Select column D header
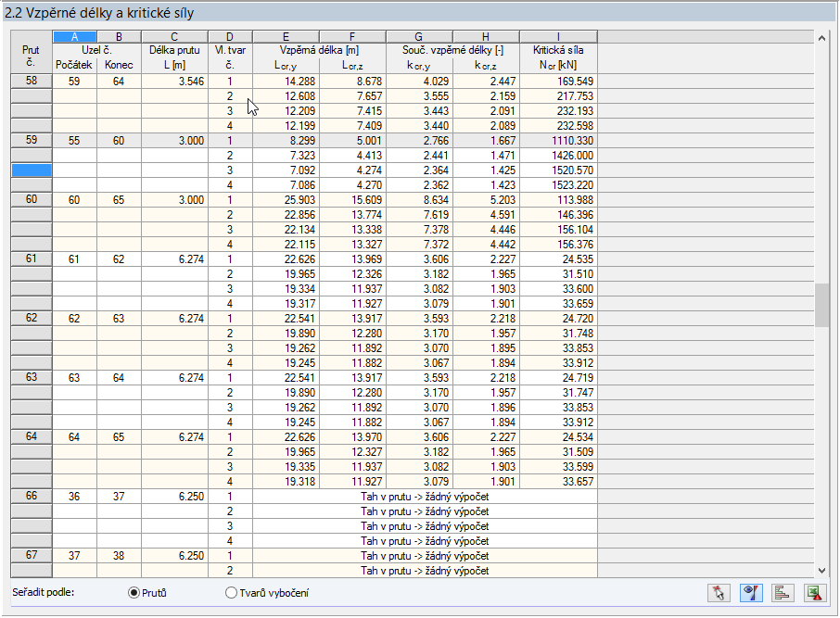 230,36
